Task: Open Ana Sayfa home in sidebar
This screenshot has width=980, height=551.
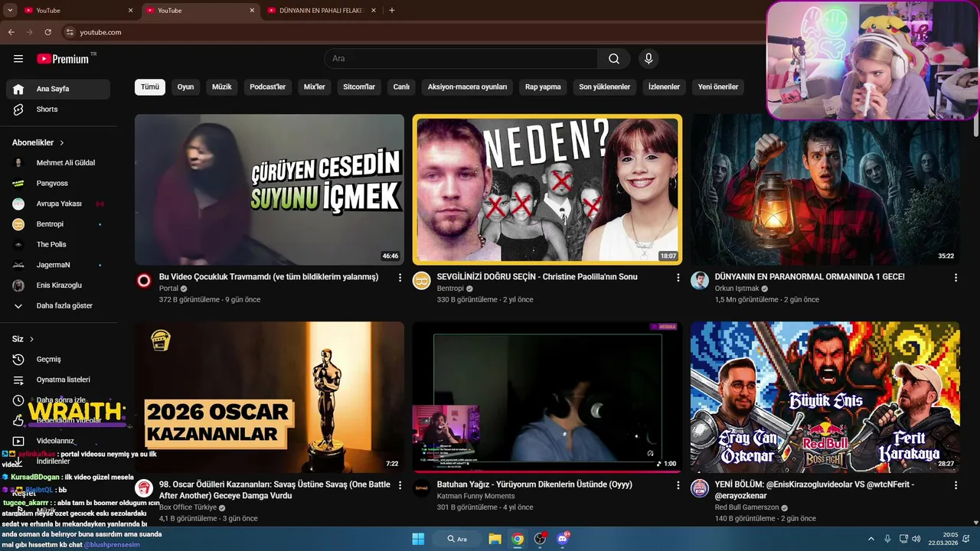Action: point(58,89)
